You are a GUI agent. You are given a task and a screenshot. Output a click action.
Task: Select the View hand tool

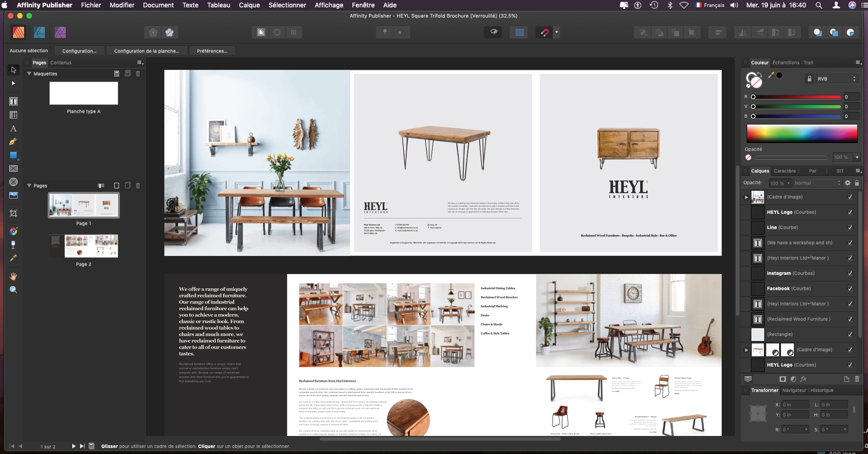click(x=13, y=276)
